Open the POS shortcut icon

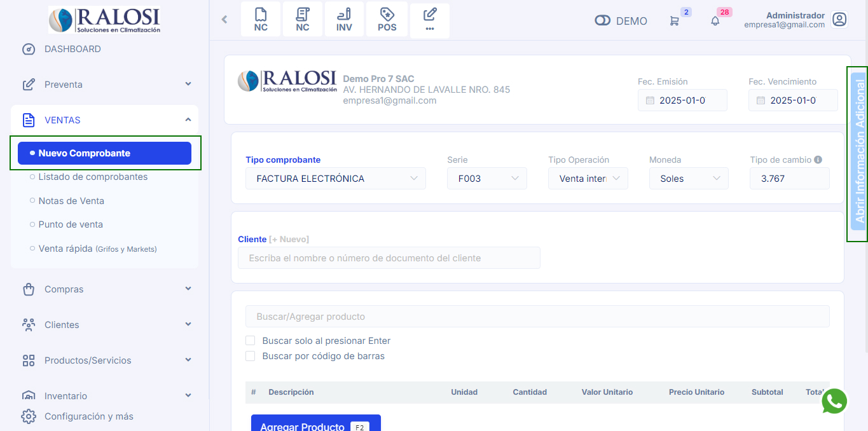[x=387, y=20]
